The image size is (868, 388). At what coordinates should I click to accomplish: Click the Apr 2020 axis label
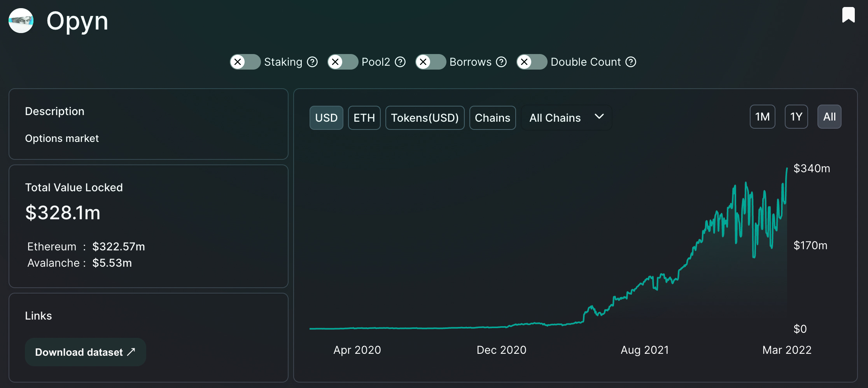click(357, 350)
